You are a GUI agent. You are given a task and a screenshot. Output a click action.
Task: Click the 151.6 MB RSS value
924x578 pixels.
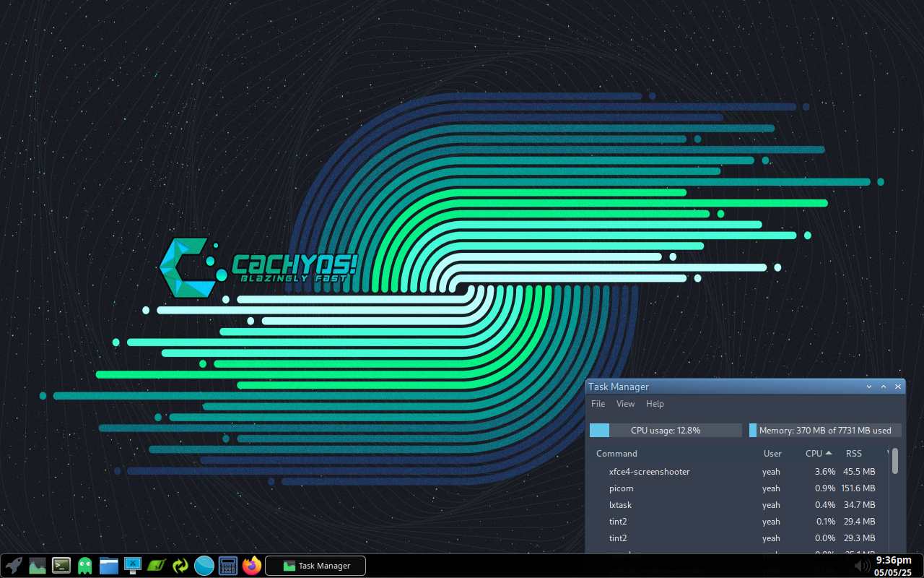point(858,488)
